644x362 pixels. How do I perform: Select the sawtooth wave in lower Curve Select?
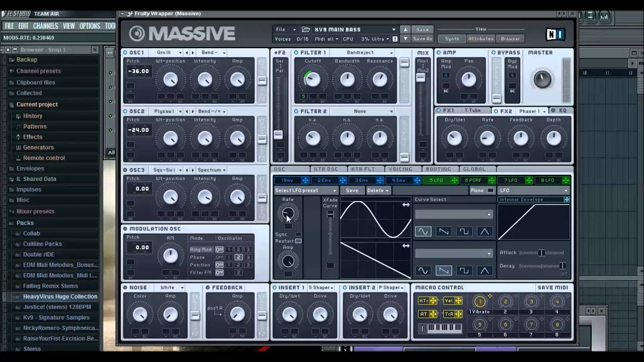tap(444, 270)
